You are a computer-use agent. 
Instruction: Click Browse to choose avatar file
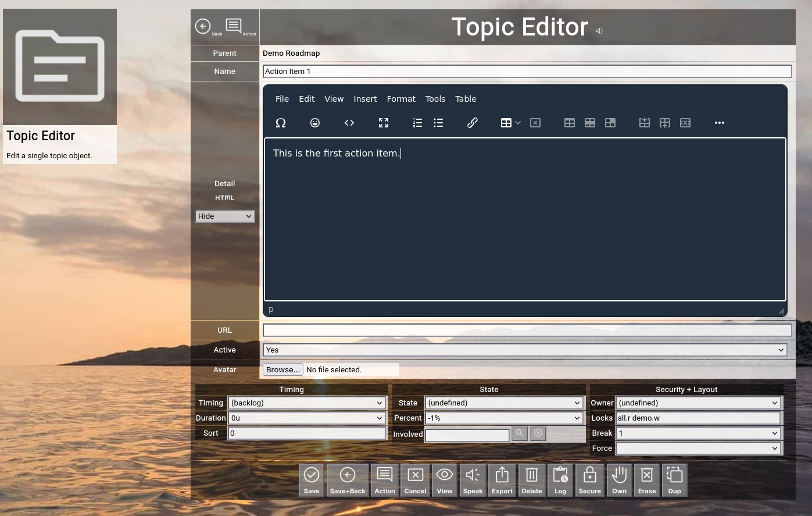tap(283, 369)
